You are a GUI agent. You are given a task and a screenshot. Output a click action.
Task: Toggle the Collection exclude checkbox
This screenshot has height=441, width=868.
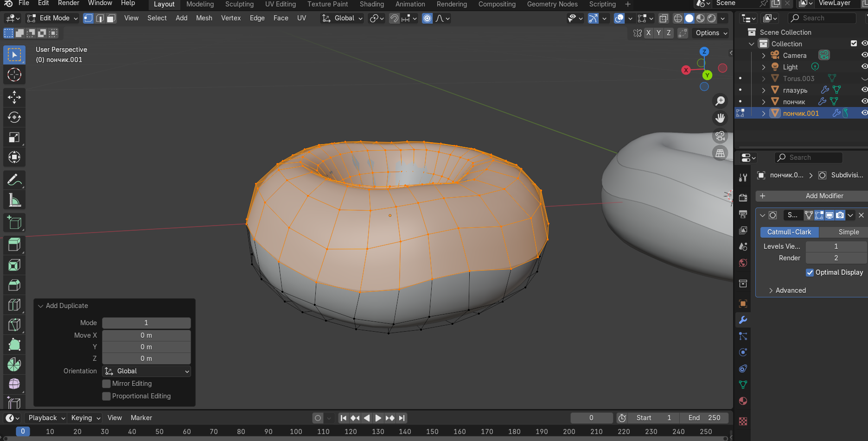point(854,44)
